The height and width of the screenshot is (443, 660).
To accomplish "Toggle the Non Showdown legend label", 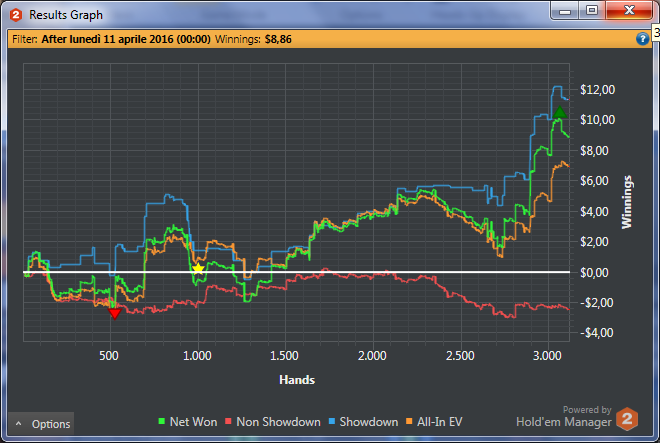I will [278, 422].
